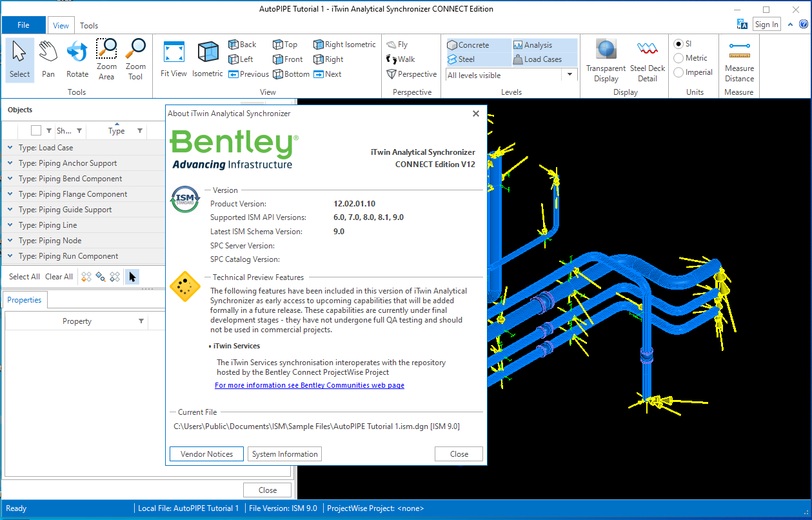Click the arrow cursor icon beside Clear All
Screen dimensions: 812x520
(132, 277)
